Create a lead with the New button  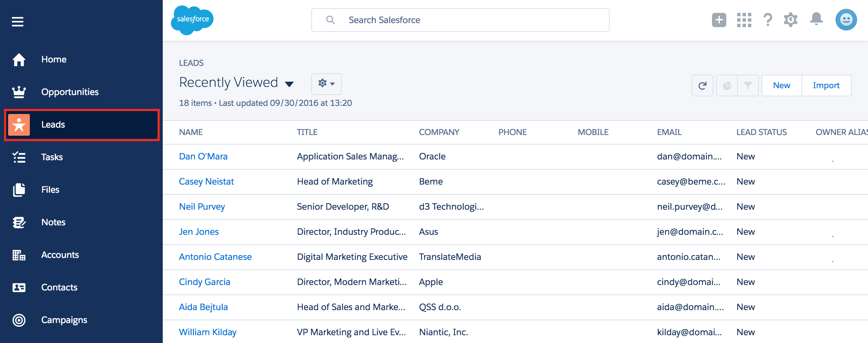781,85
